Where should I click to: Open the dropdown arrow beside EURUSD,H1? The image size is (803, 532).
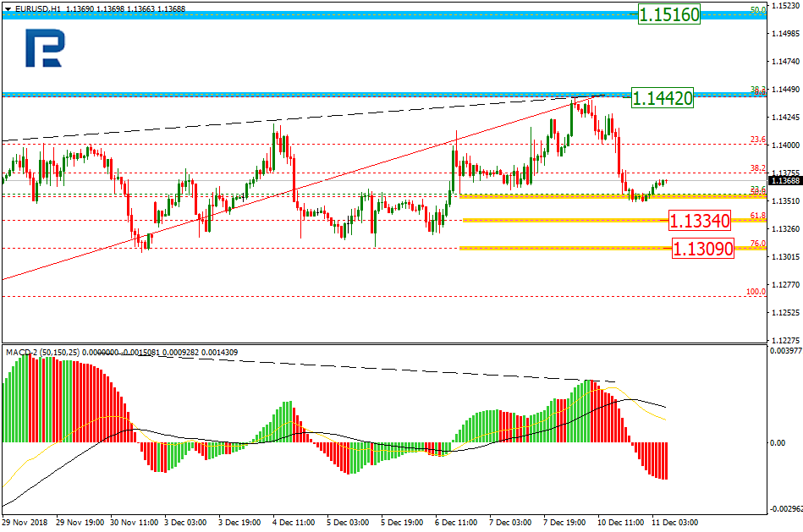tap(8, 8)
